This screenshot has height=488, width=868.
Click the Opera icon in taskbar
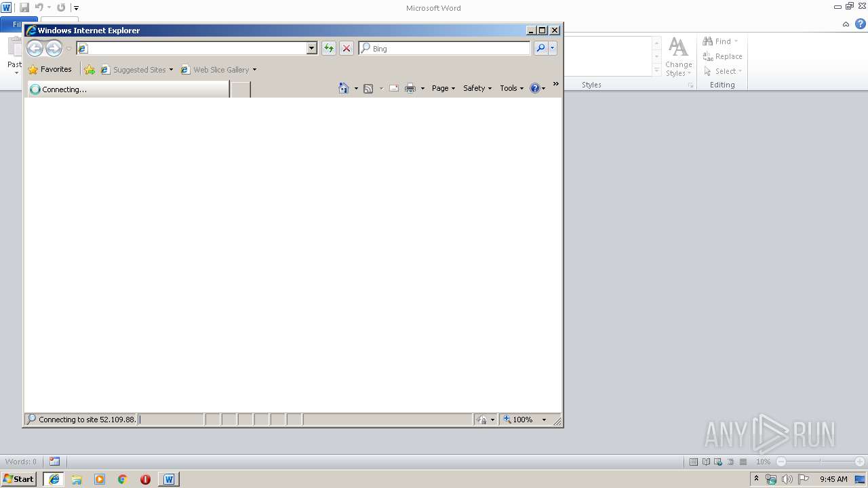click(x=145, y=479)
